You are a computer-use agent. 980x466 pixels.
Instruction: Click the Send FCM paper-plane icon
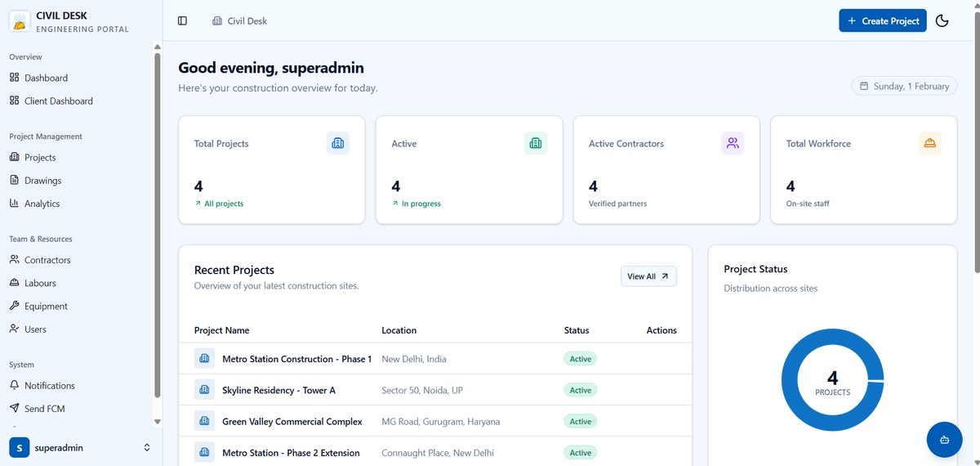tap(14, 407)
